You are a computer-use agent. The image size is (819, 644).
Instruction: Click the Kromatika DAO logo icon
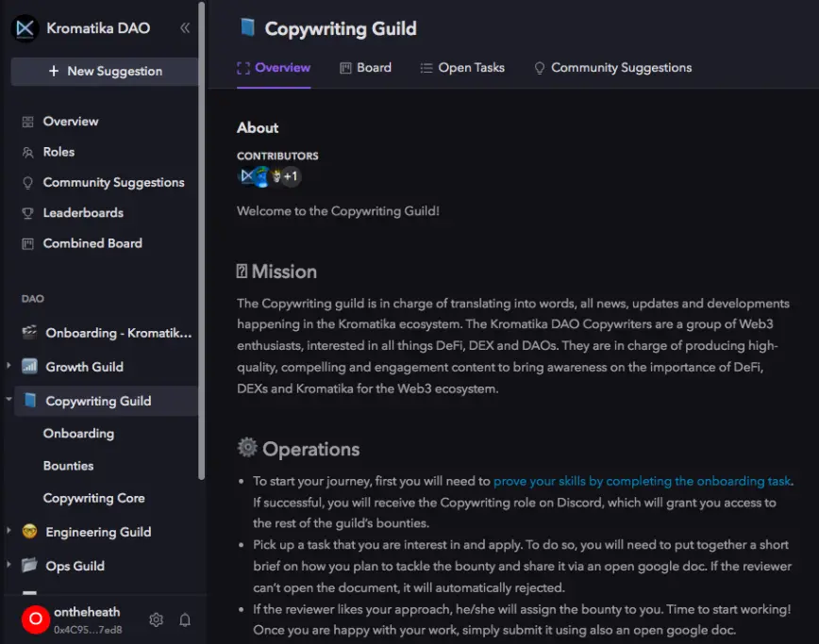click(25, 28)
